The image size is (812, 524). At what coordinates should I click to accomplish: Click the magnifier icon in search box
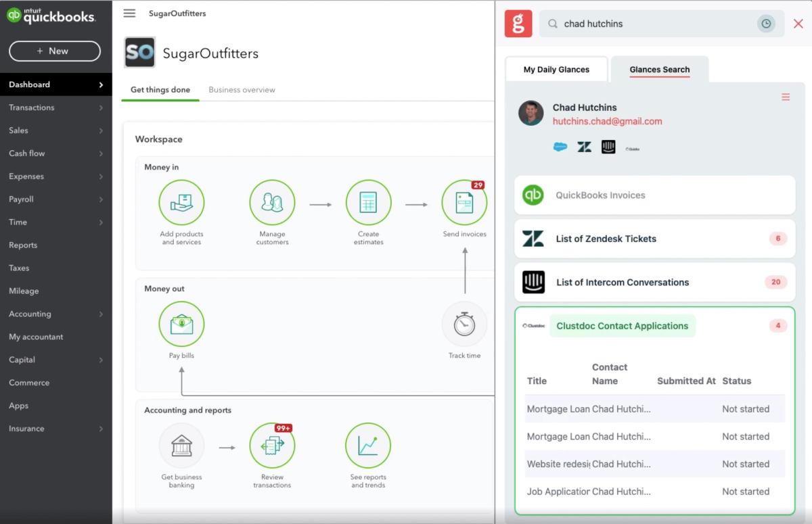coord(552,24)
